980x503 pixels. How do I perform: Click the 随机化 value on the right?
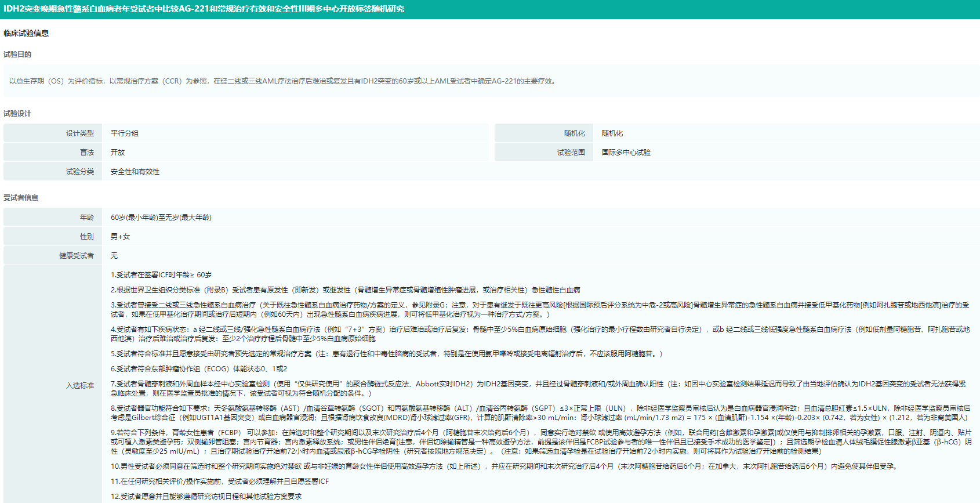point(612,133)
